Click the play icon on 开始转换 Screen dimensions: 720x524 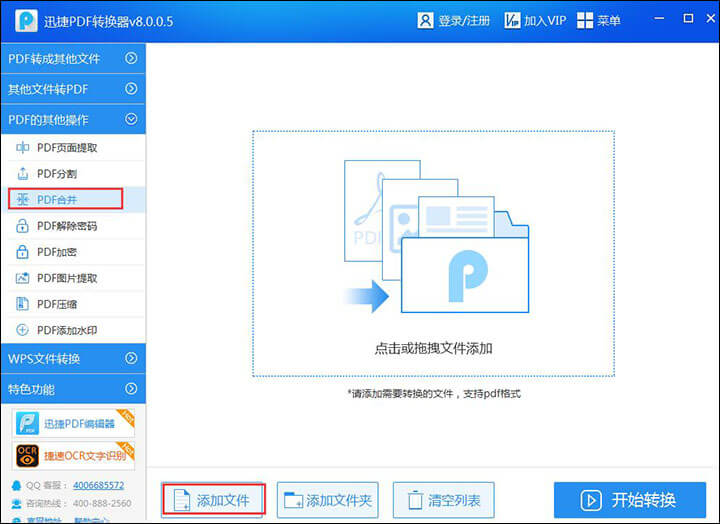591,500
